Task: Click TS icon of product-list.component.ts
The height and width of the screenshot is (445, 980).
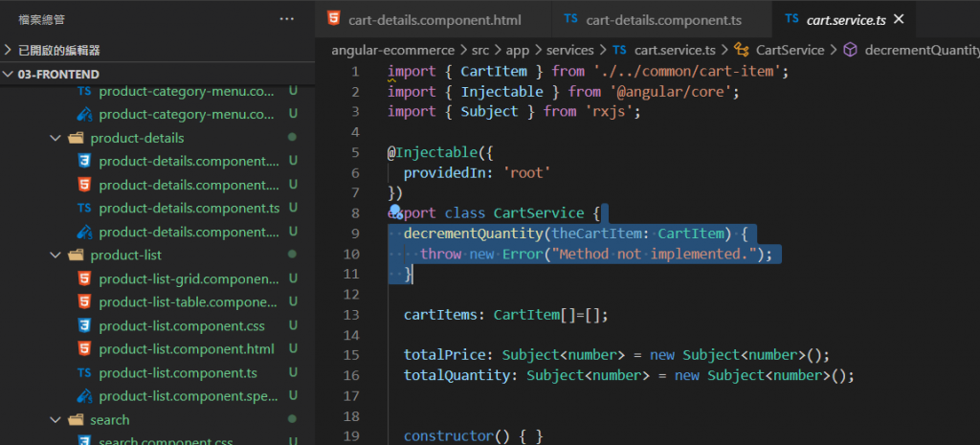Action: point(84,373)
